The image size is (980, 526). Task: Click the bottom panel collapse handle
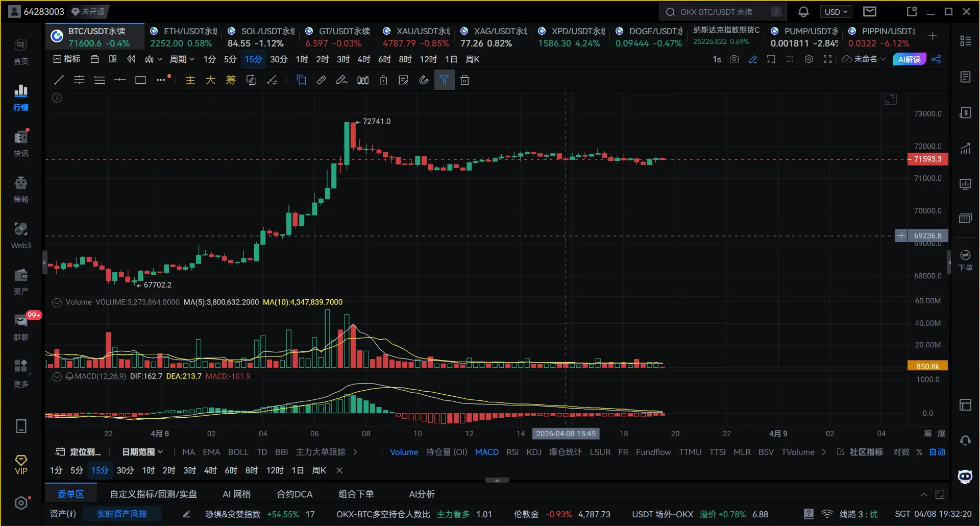(497, 480)
